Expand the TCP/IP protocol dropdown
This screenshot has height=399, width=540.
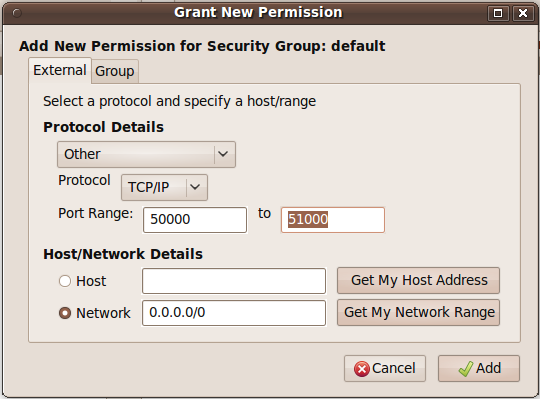point(164,187)
